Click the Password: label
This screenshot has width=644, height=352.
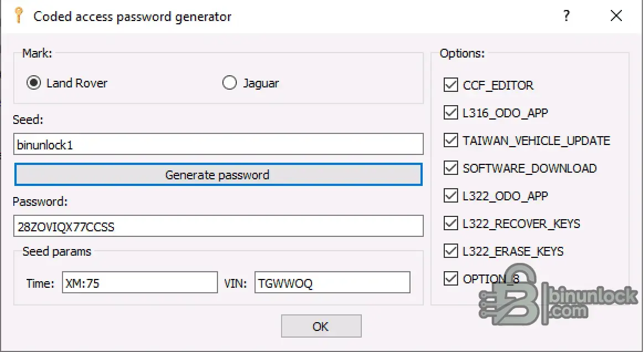point(40,201)
